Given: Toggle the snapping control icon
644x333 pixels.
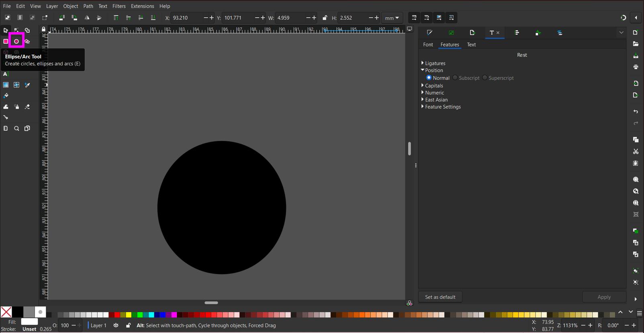Looking at the screenshot, I should tap(623, 18).
